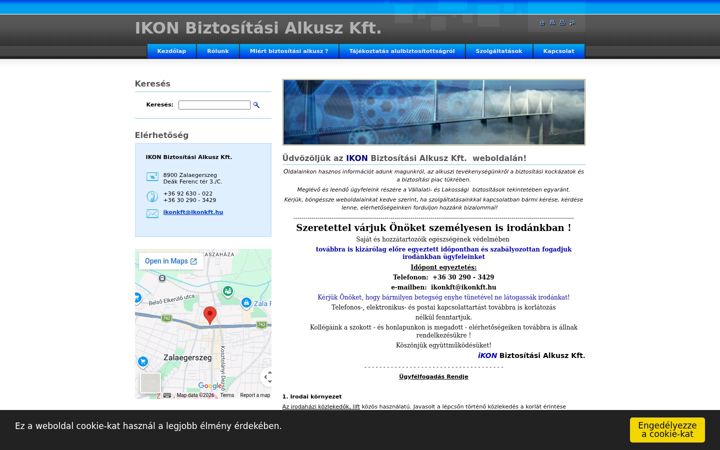Open the Kapcsolat menu item
This screenshot has width=720, height=450.
[558, 51]
